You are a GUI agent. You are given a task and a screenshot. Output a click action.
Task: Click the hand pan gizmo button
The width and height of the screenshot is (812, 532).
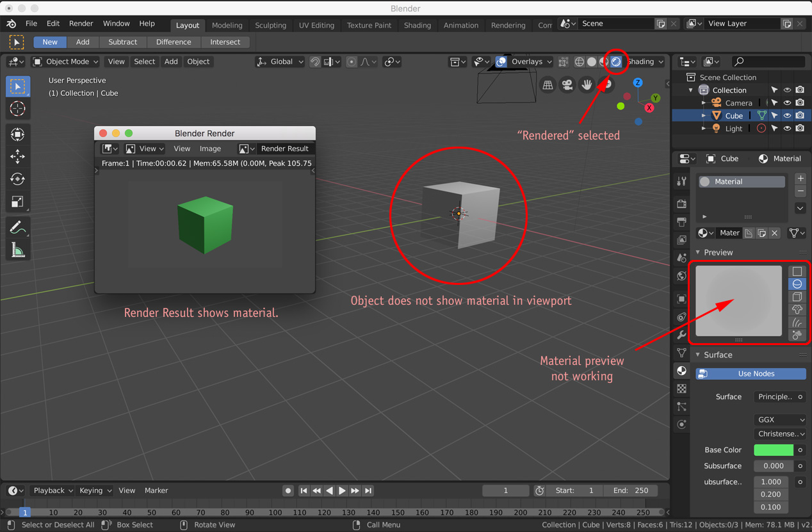[x=587, y=85]
